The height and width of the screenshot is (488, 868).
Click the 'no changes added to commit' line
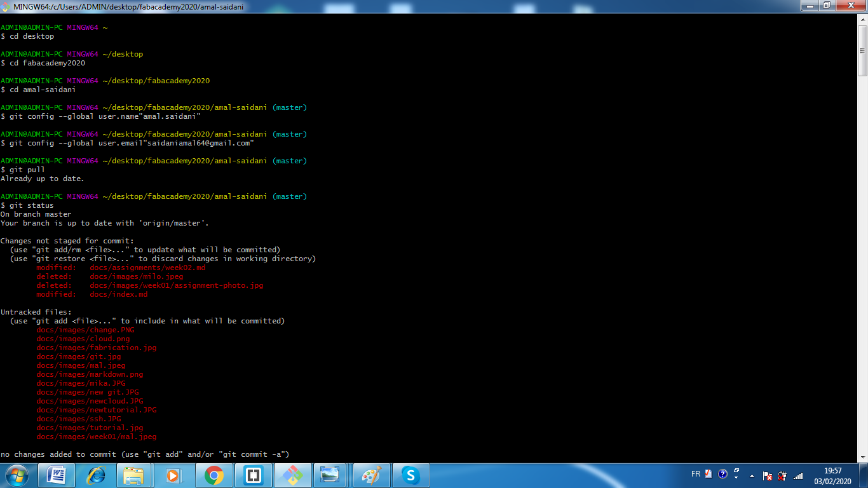[145, 454]
